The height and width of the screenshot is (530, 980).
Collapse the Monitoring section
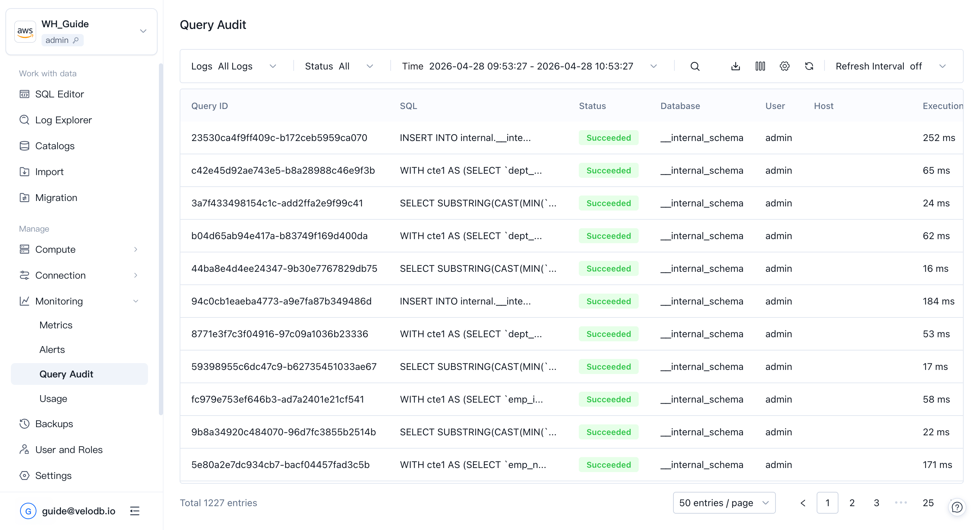pos(136,301)
